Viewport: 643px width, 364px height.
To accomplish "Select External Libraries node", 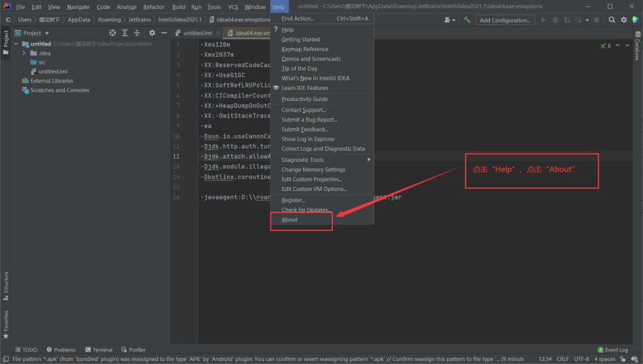I will point(52,81).
